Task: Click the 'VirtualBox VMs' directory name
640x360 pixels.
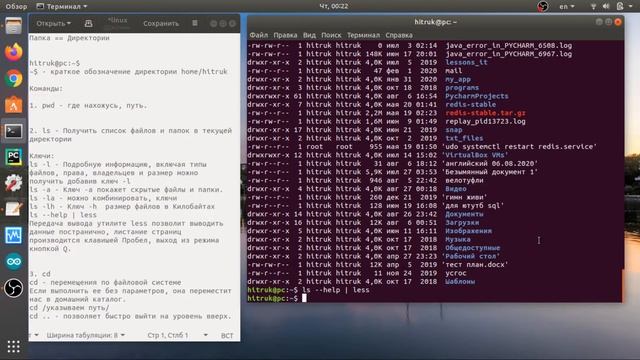Action: (x=475, y=155)
